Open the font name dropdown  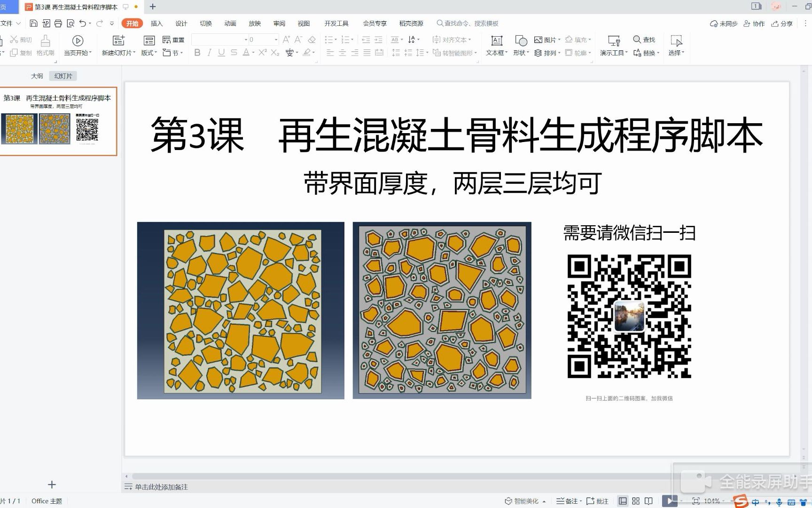tap(246, 40)
